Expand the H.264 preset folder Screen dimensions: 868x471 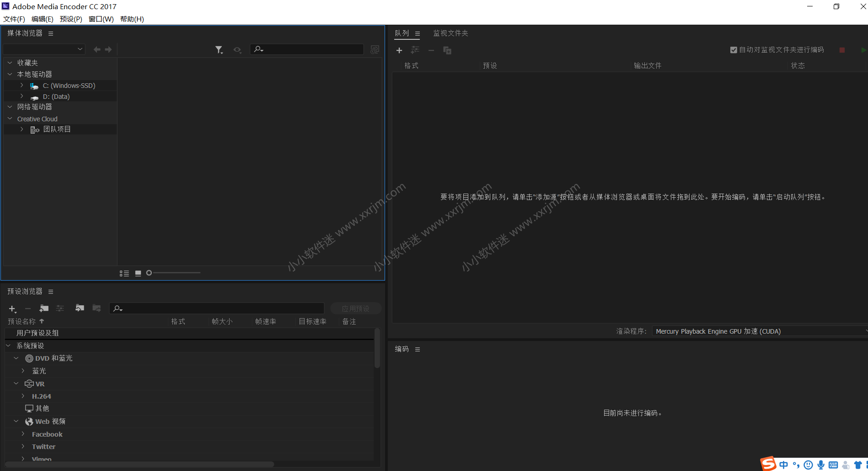point(23,396)
